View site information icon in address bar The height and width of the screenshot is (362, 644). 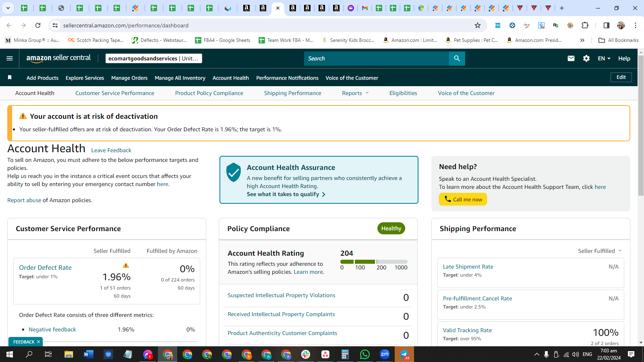pyautogui.click(x=56, y=25)
